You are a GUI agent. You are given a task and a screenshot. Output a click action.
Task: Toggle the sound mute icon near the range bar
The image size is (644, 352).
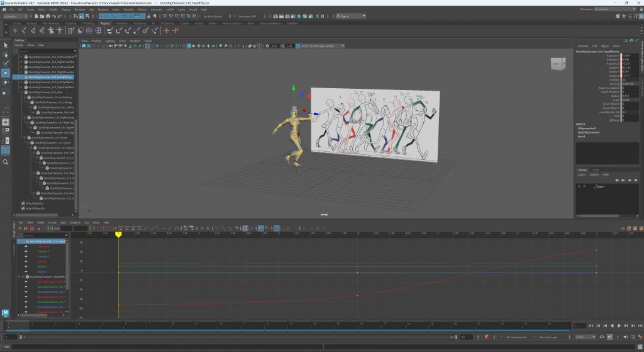pyautogui.click(x=626, y=337)
